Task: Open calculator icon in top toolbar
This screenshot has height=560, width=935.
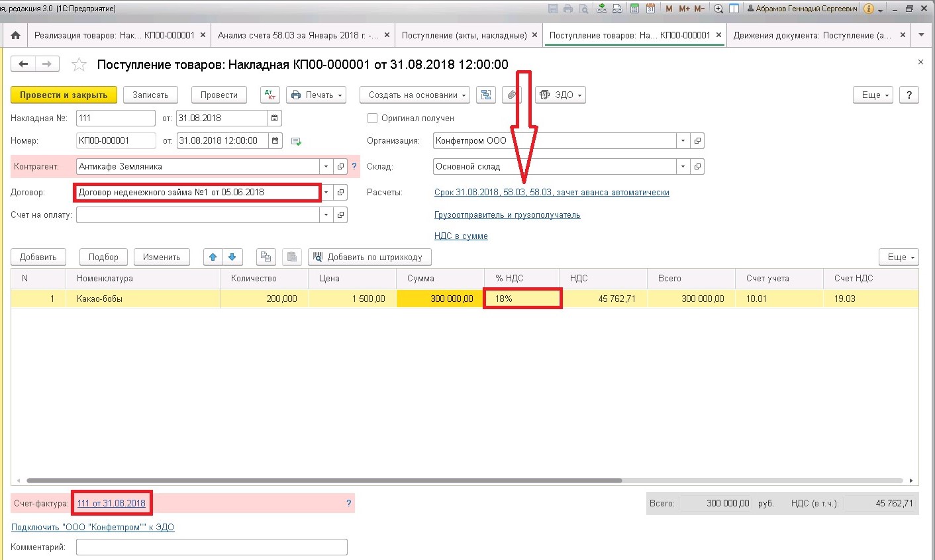Action: [x=634, y=9]
